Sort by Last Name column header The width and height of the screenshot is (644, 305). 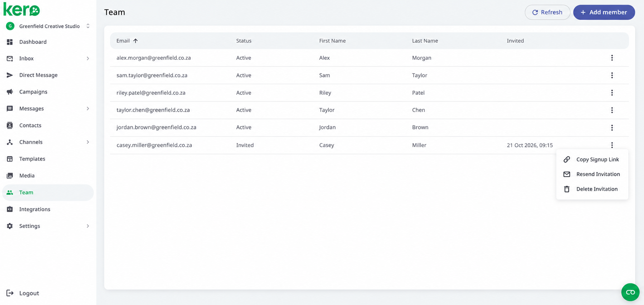tap(425, 41)
